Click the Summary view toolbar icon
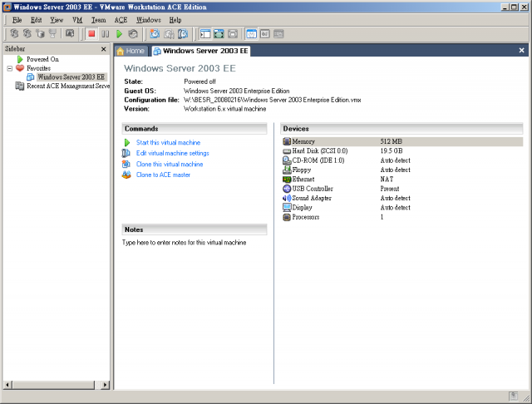This screenshot has width=532, height=404. point(251,34)
